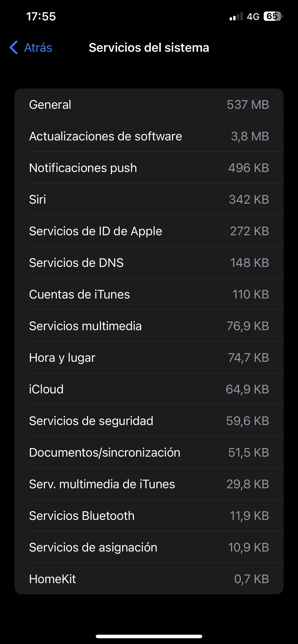
Task: Tap the Hora y lugar entry
Action: pyautogui.click(x=149, y=357)
